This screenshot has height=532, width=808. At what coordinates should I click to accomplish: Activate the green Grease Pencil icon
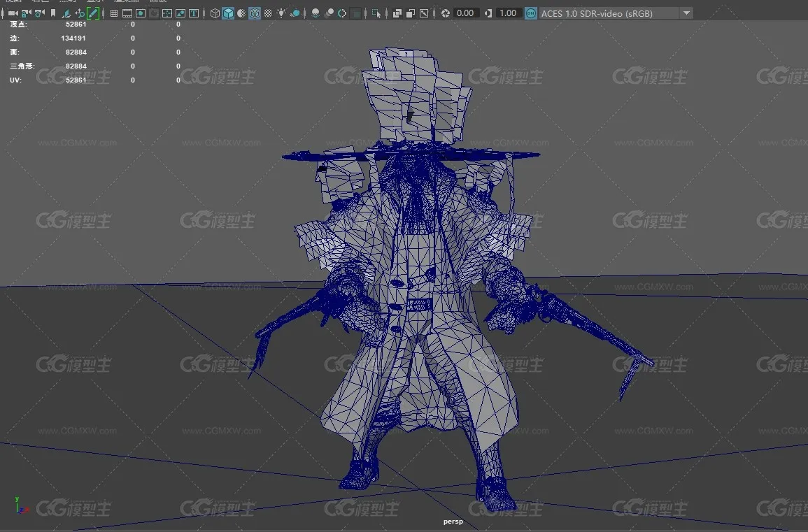coord(93,13)
